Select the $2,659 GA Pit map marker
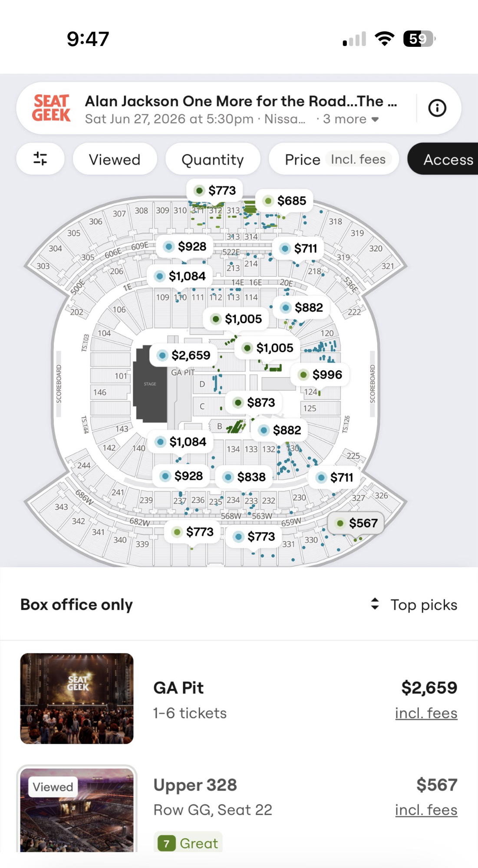Screen dimensions: 478x868 click(x=184, y=355)
